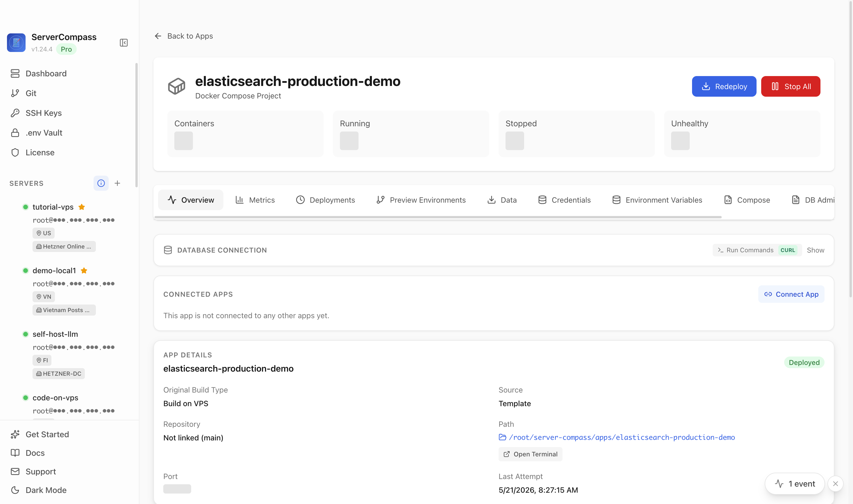Dismiss the event notification with X
The height and width of the screenshot is (504, 853).
[835, 484]
